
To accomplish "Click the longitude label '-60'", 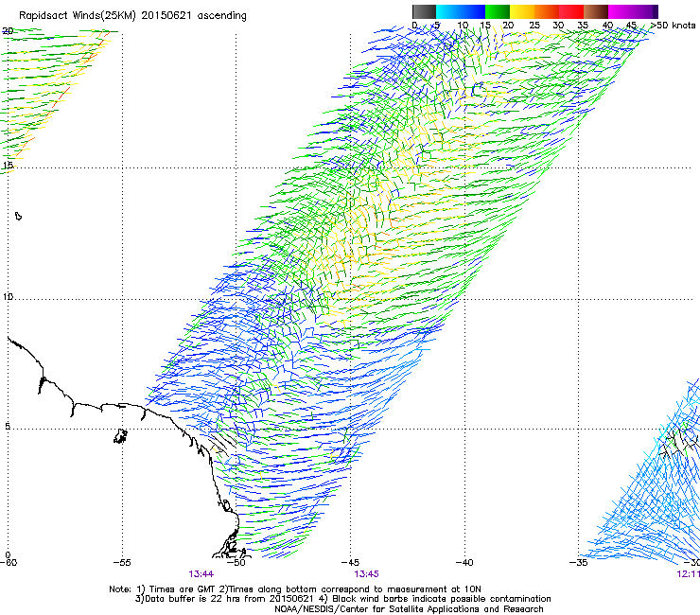I will (9, 563).
